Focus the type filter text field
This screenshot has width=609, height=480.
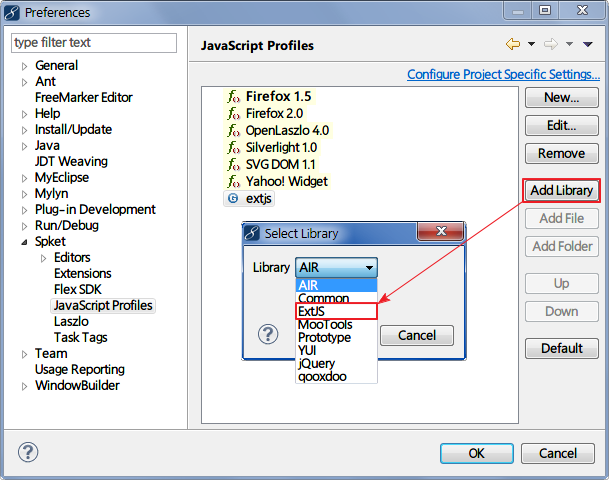[x=94, y=43]
